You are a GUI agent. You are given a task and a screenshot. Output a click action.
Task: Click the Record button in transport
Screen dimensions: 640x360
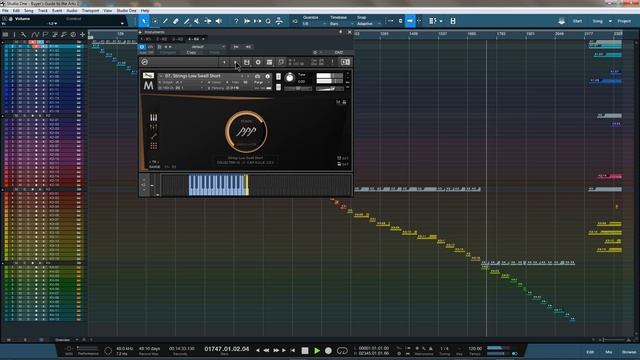328,351
